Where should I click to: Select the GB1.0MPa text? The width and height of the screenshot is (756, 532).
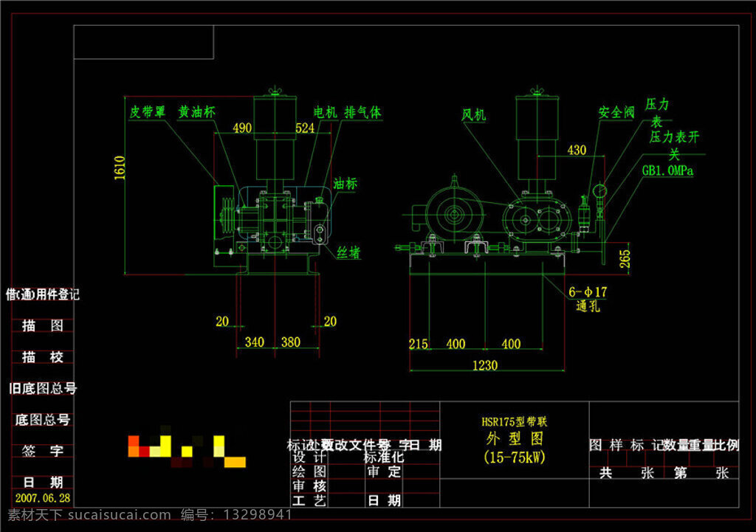(x=667, y=170)
